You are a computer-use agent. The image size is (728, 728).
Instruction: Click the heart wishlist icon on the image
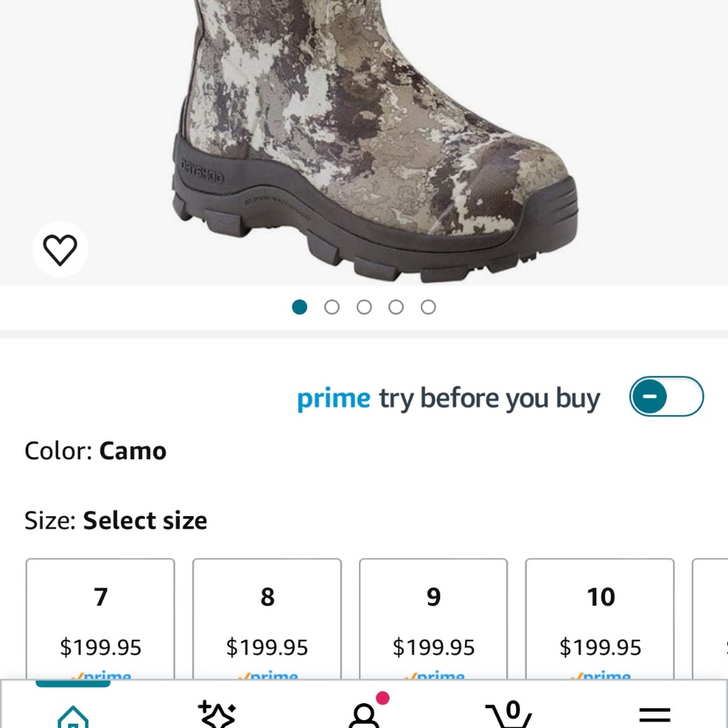(x=61, y=248)
